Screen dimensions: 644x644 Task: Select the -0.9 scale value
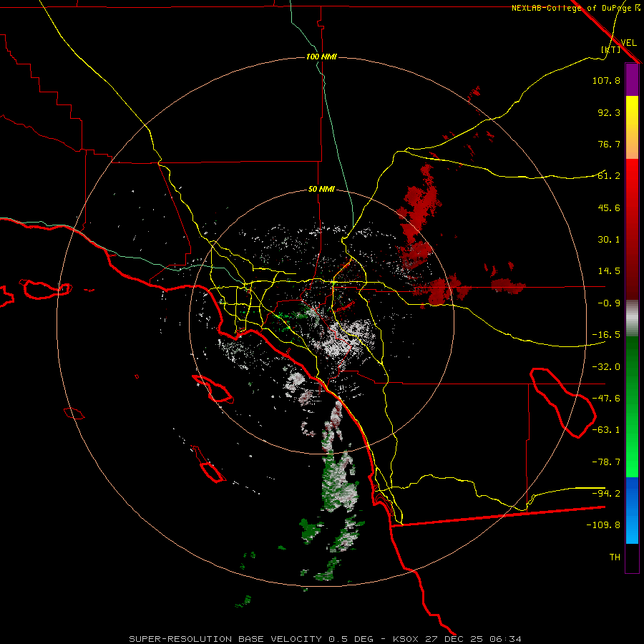(609, 303)
